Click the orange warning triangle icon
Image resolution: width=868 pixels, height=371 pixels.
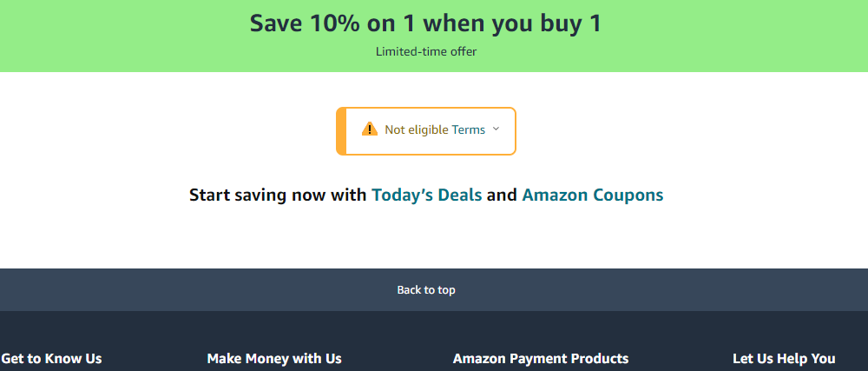[370, 129]
